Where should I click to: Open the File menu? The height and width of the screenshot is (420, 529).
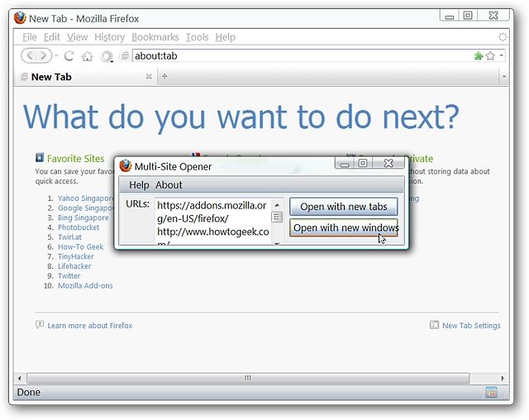pyautogui.click(x=30, y=36)
